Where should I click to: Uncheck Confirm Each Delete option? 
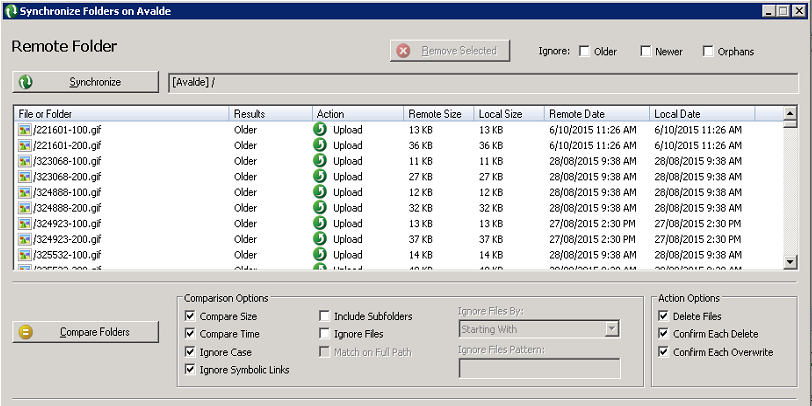click(663, 334)
